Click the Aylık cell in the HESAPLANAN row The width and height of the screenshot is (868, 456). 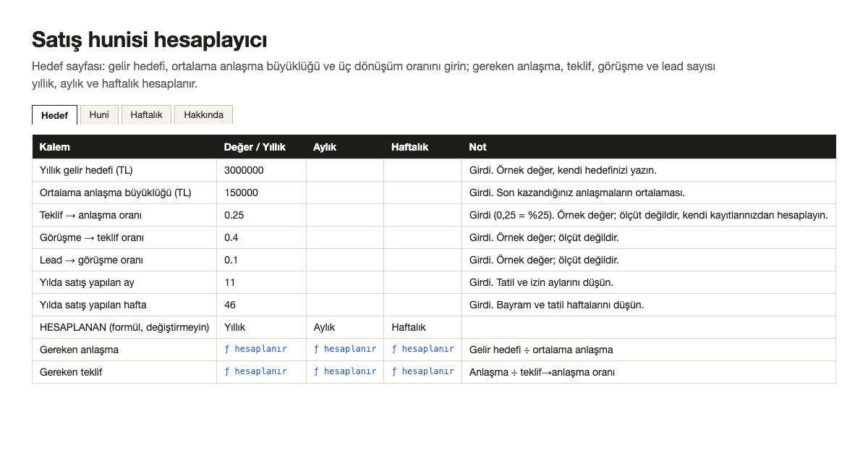point(345,327)
